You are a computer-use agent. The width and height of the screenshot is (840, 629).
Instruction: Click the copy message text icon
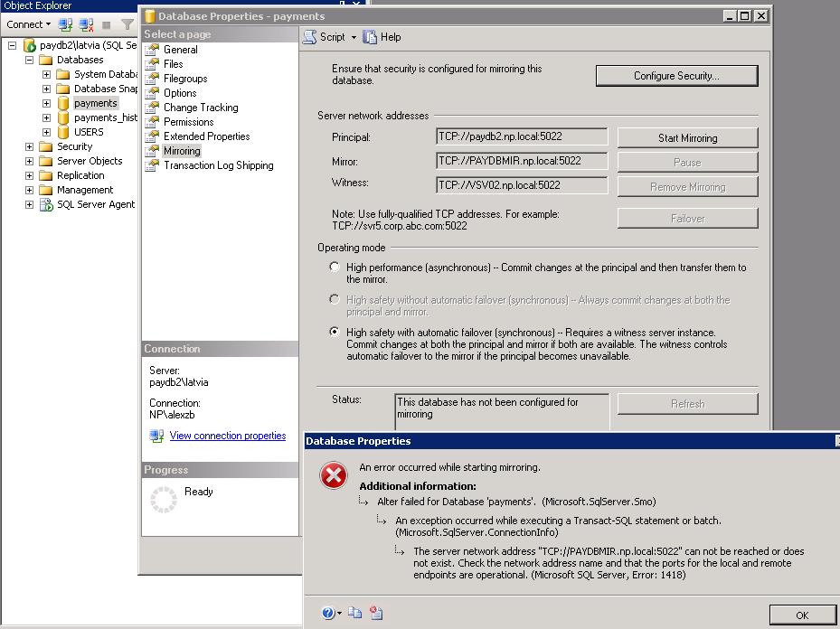pos(354,613)
